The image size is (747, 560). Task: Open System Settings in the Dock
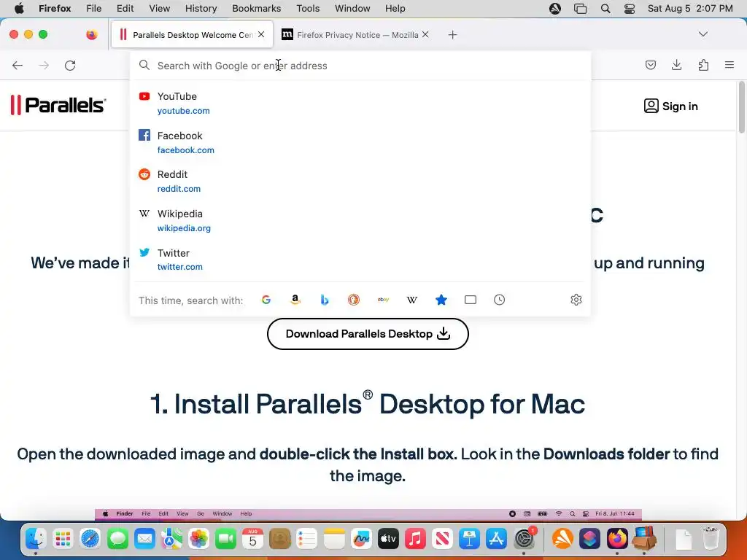coord(524,539)
